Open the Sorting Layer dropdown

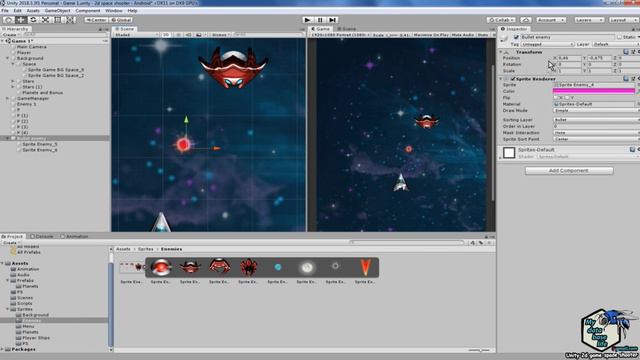coord(596,120)
